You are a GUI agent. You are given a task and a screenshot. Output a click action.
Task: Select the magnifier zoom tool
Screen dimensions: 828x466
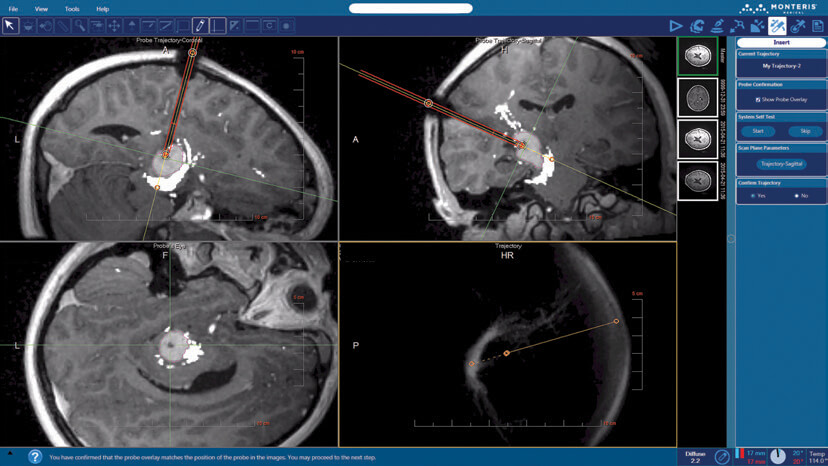(x=80, y=25)
